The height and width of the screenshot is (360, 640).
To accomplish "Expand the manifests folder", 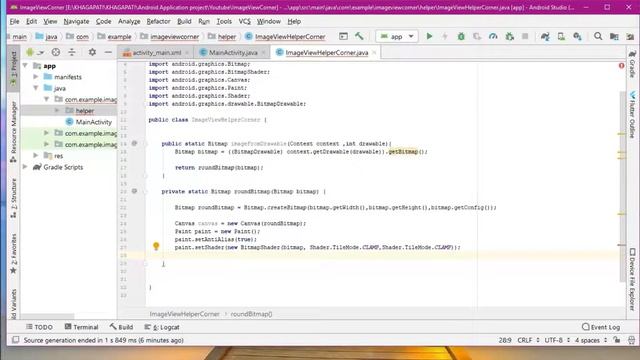I will [36, 77].
